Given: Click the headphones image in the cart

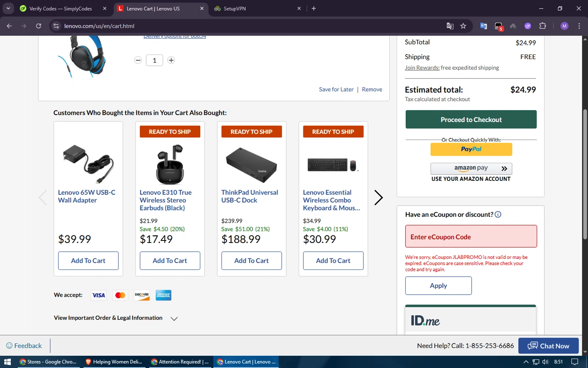Looking at the screenshot, I should (82, 56).
